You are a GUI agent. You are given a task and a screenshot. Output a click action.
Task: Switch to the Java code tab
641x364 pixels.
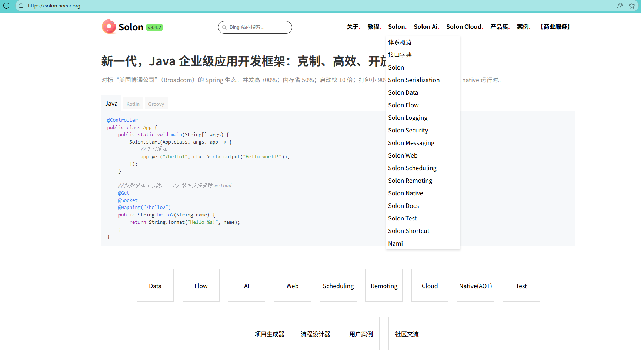111,104
